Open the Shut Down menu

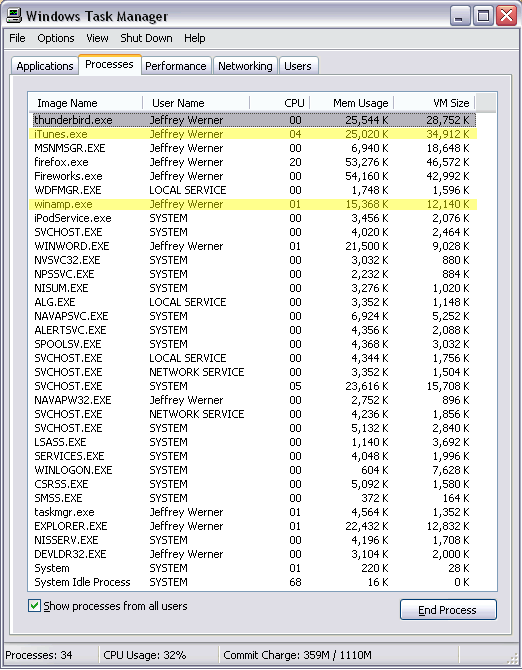click(x=146, y=38)
